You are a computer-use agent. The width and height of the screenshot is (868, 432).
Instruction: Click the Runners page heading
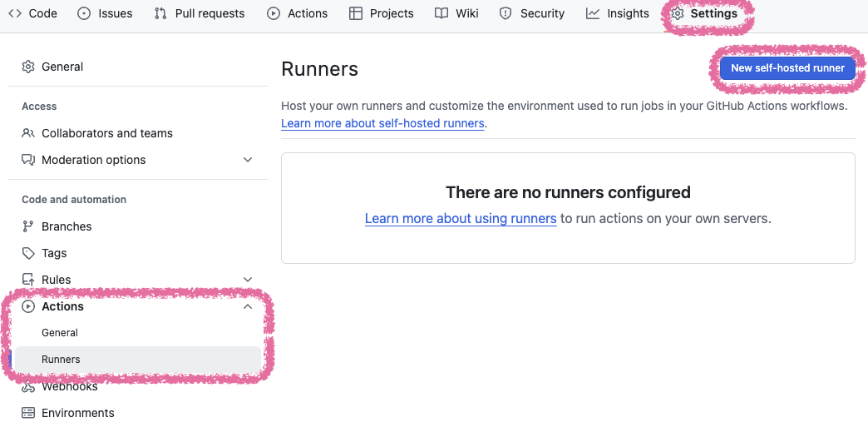[x=319, y=69]
